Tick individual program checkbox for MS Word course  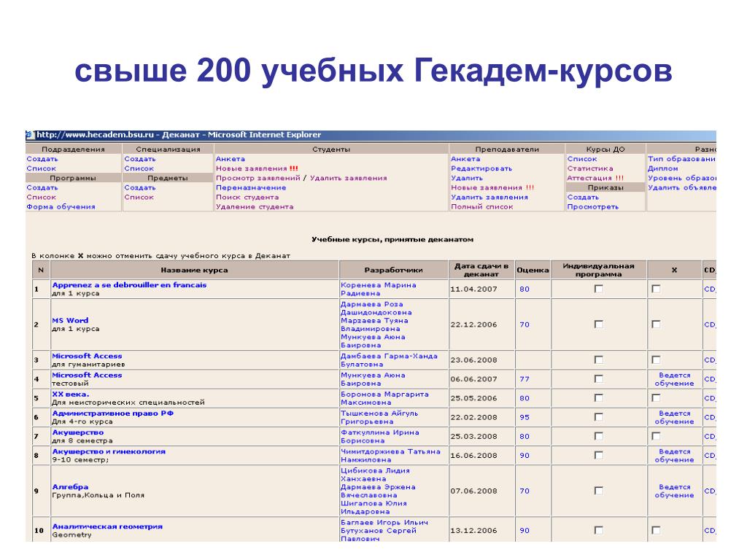click(599, 324)
